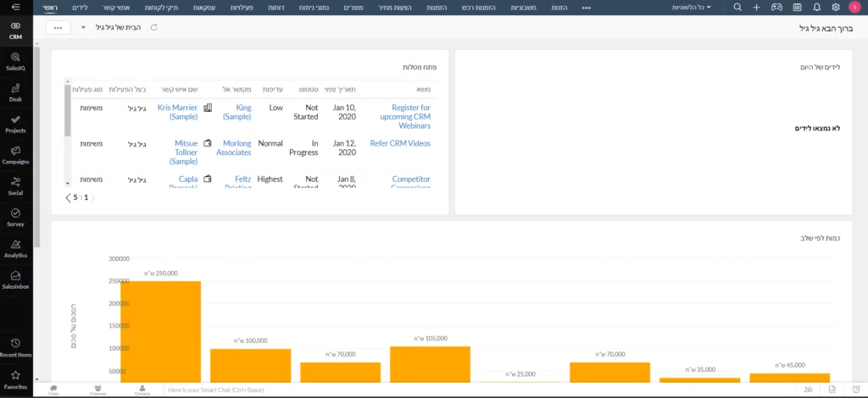Open the Analytics sidebar icon
This screenshot has width=868, height=398.
click(x=15, y=249)
